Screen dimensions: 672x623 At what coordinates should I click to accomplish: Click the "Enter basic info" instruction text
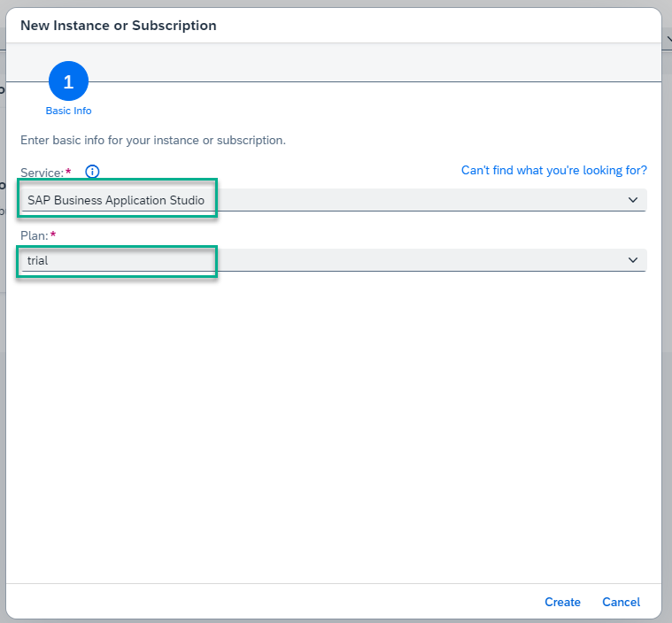tap(153, 140)
